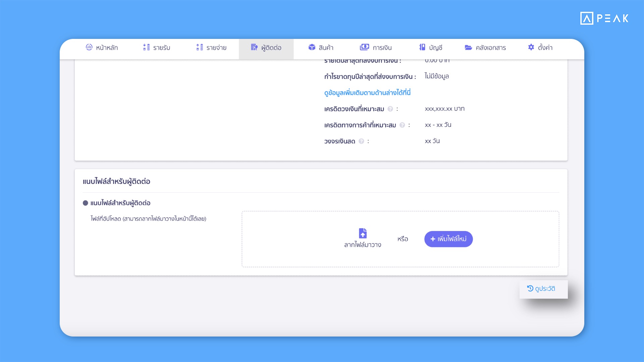Click the PEAK logo
The width and height of the screenshot is (644, 362).
(x=604, y=18)
